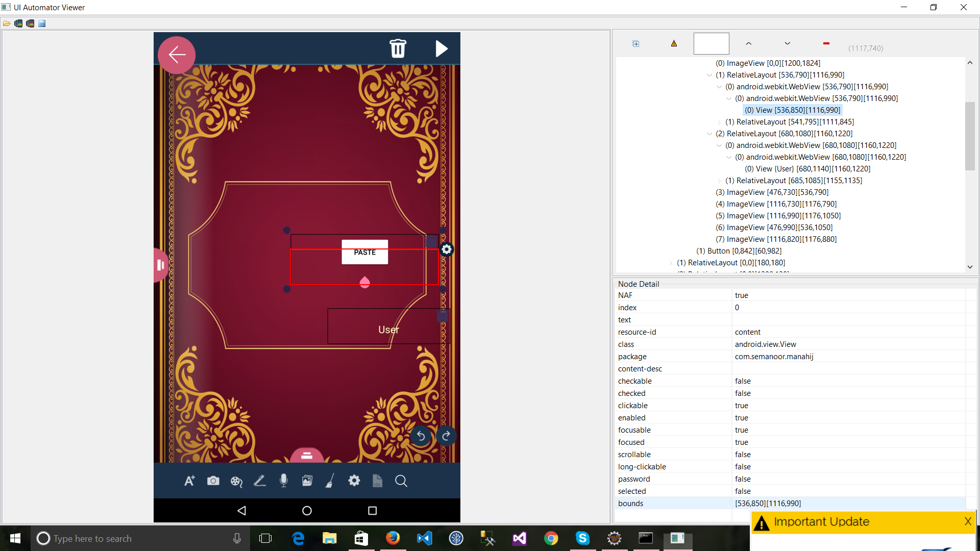This screenshot has height=551, width=980.
Task: Click the tree search input box
Action: click(711, 44)
